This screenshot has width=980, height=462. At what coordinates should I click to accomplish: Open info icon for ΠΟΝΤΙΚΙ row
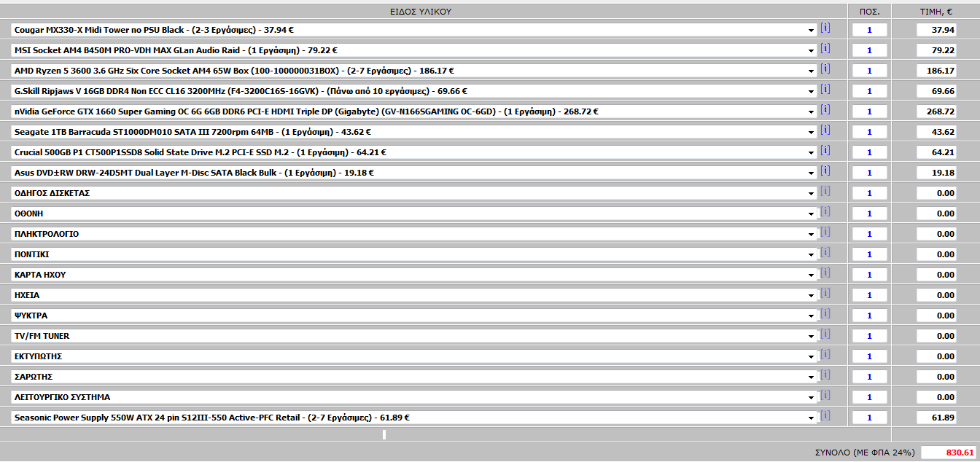(x=825, y=253)
